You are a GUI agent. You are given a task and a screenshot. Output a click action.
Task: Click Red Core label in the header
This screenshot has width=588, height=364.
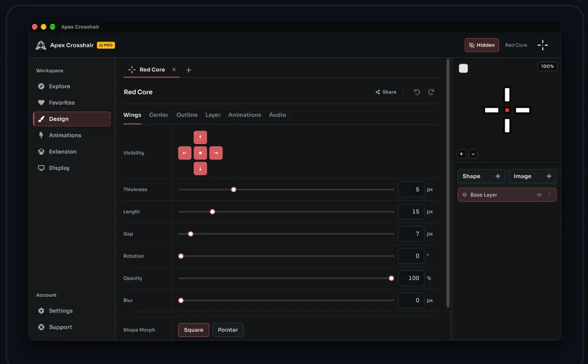tap(516, 45)
